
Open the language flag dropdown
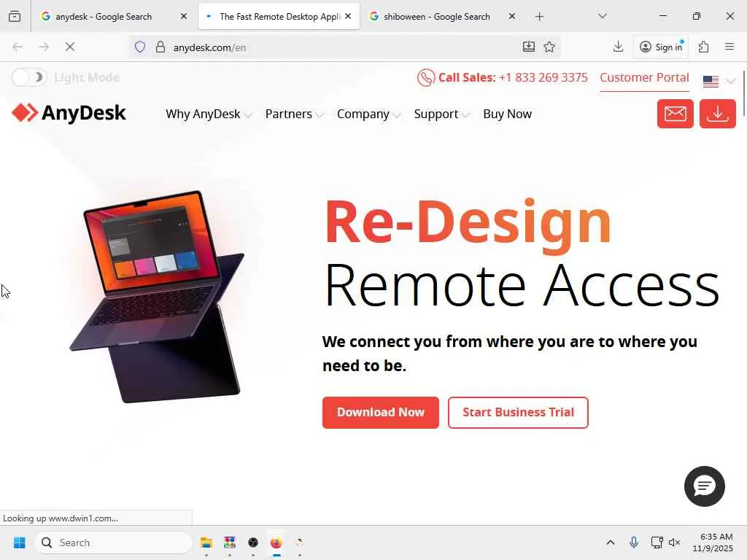[719, 82]
